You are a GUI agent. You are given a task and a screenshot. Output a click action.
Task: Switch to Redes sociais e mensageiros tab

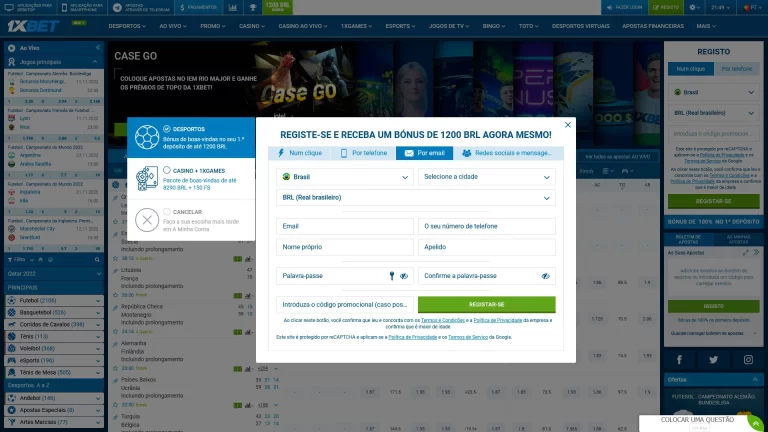pyautogui.click(x=508, y=153)
